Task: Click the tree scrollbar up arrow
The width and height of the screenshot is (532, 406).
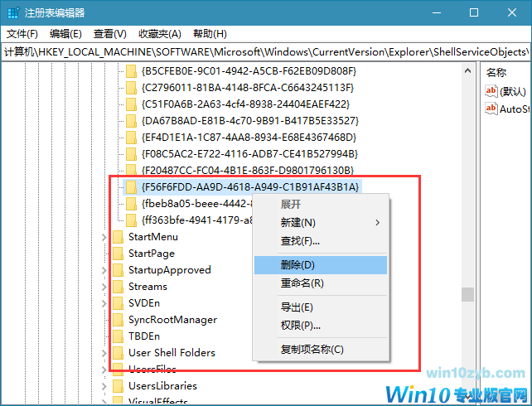Action: point(468,71)
